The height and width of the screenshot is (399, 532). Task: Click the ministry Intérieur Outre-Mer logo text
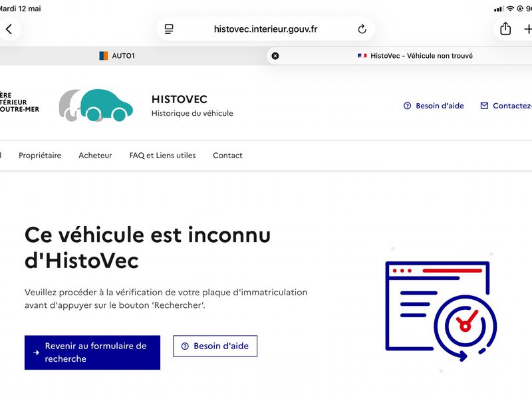(19, 102)
